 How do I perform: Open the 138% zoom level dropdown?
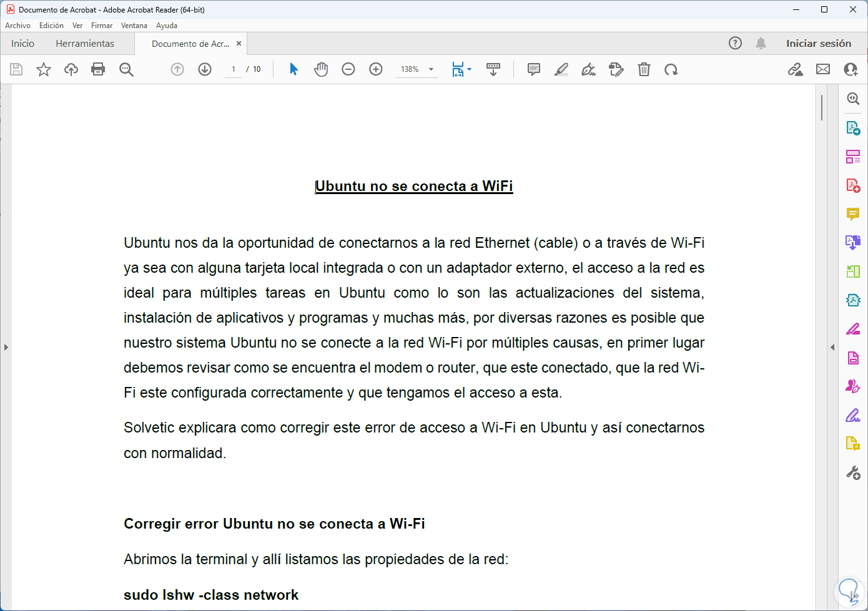pyautogui.click(x=417, y=69)
